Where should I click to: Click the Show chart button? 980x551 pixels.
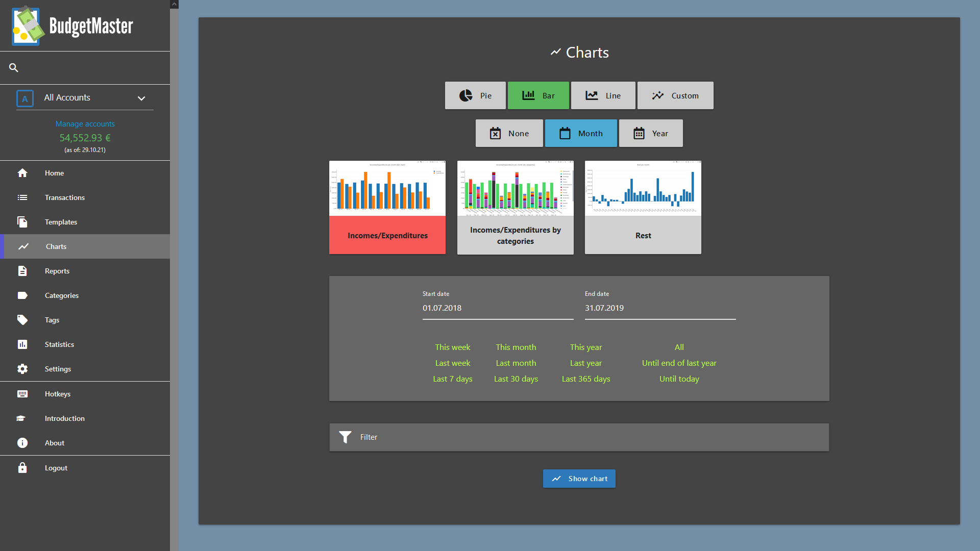click(579, 479)
